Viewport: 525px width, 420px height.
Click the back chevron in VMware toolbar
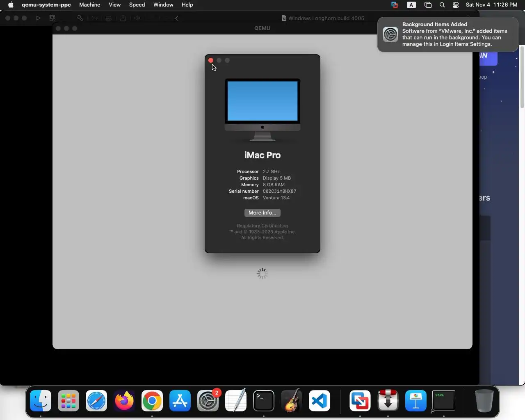(x=177, y=18)
